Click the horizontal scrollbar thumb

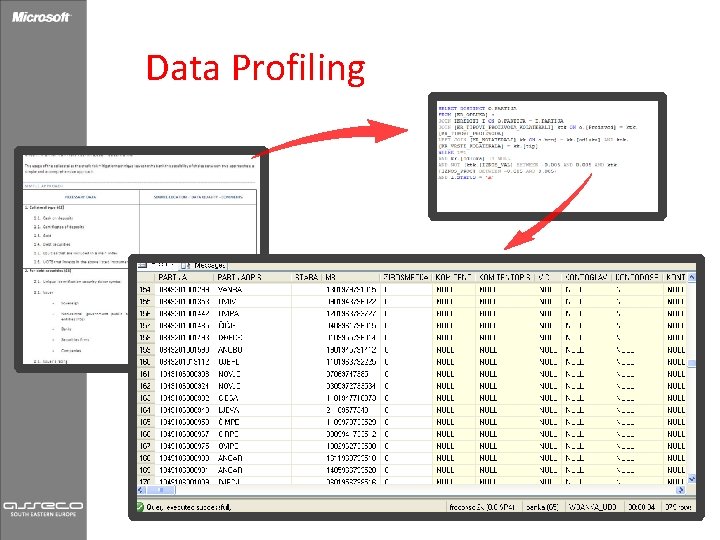(160, 490)
